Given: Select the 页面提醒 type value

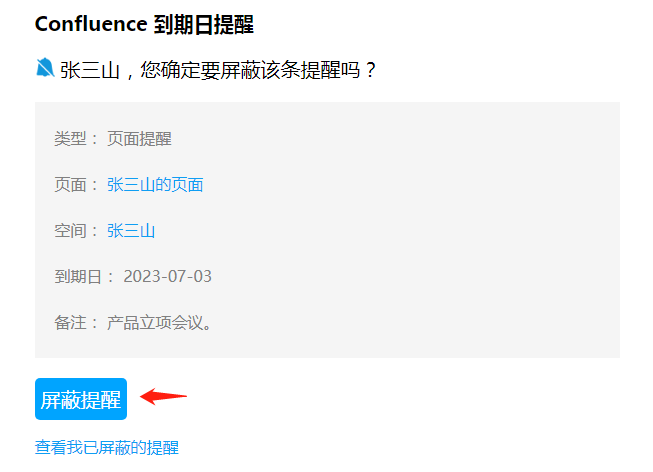Looking at the screenshot, I should click(139, 138).
